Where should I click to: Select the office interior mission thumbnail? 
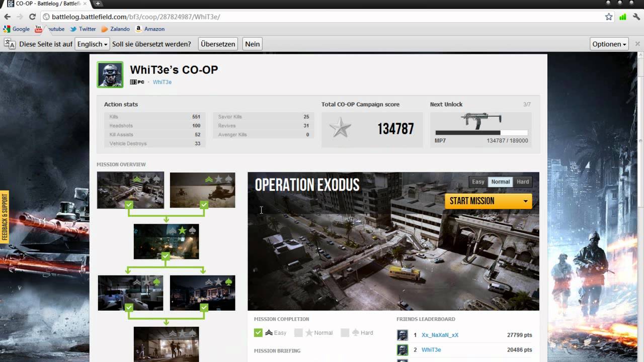coord(130,293)
